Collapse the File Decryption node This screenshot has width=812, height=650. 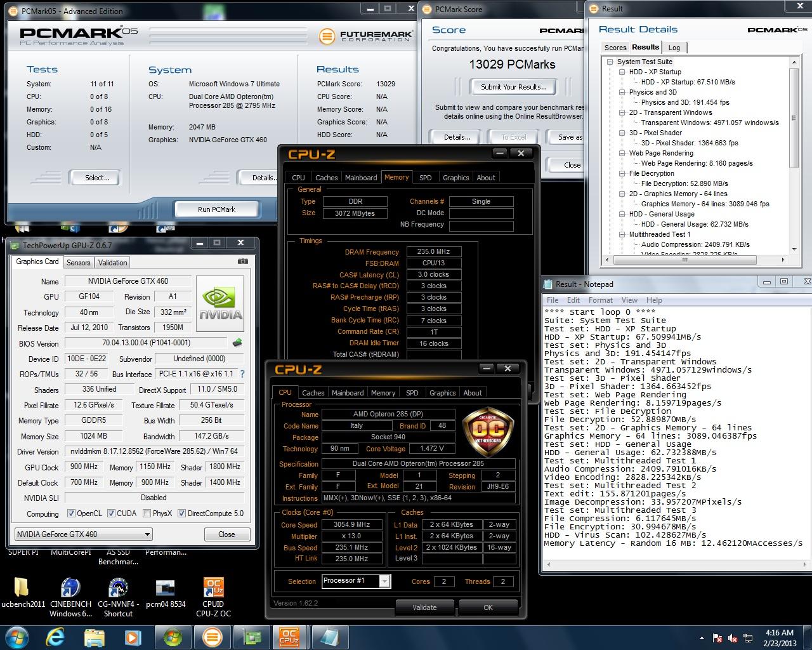622,173
